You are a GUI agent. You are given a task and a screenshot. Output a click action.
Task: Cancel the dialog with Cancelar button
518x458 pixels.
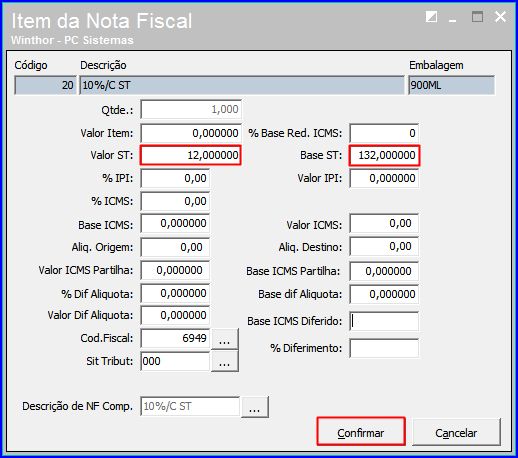click(456, 432)
